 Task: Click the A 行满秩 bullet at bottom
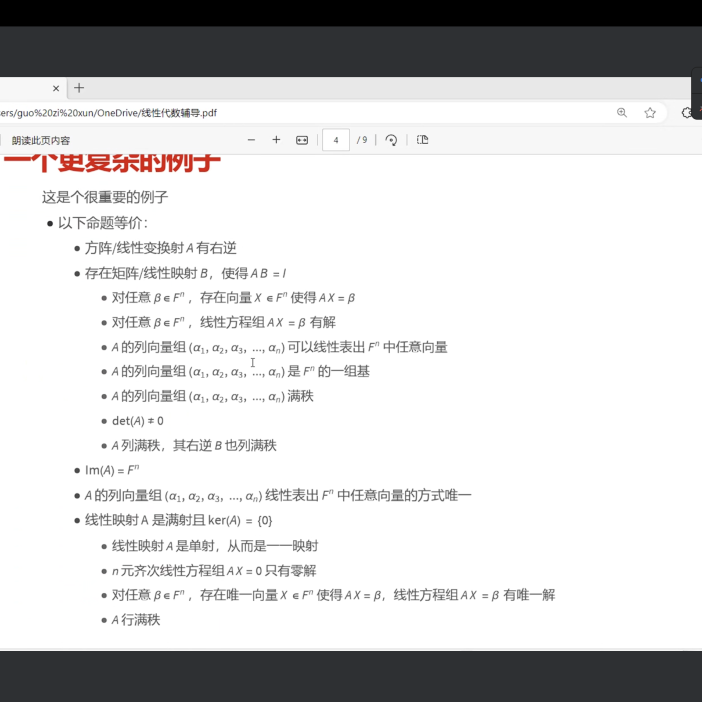(x=136, y=620)
